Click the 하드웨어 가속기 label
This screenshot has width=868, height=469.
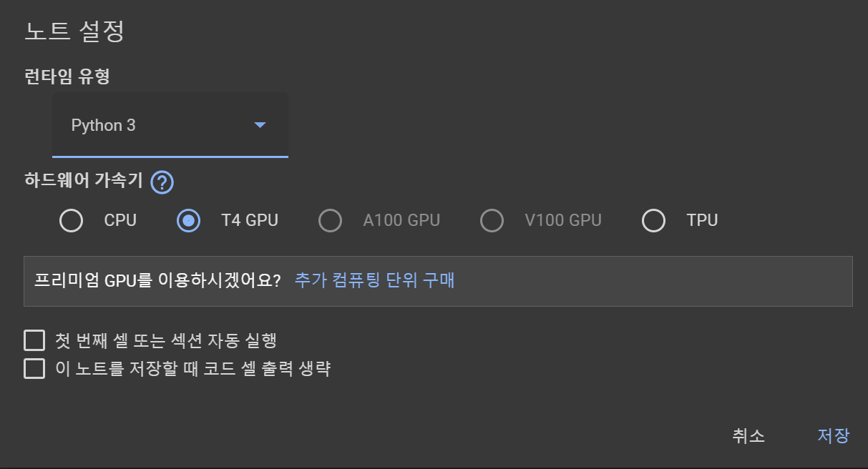(x=84, y=182)
